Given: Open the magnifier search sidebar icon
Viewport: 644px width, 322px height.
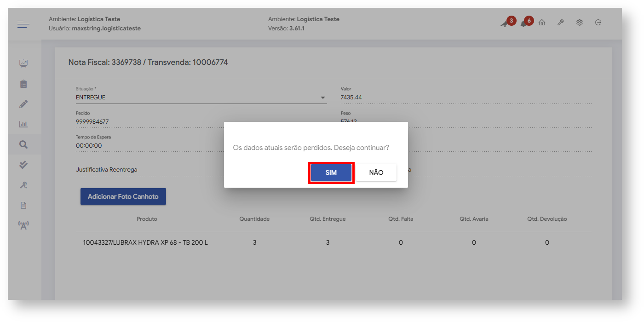Looking at the screenshot, I should pos(23,144).
